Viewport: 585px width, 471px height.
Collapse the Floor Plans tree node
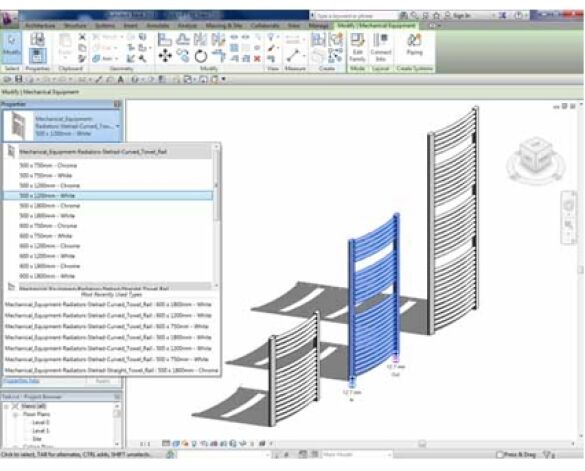[x=16, y=414]
